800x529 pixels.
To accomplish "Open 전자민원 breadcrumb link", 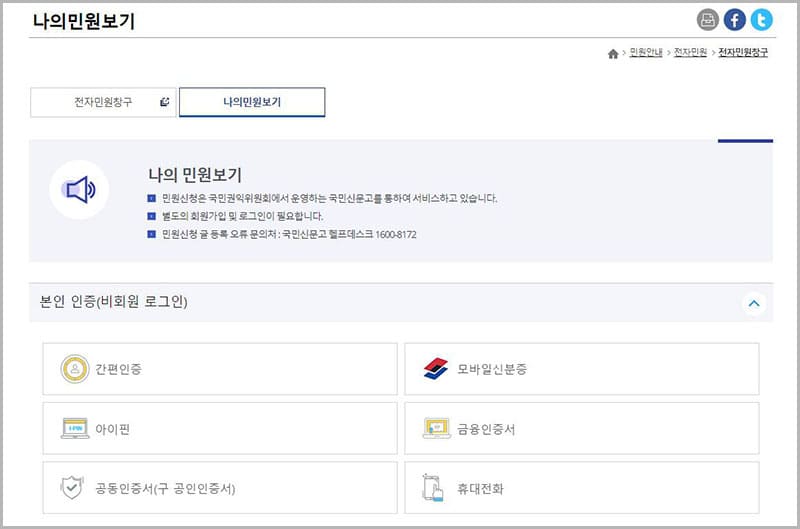I will click(x=690, y=53).
